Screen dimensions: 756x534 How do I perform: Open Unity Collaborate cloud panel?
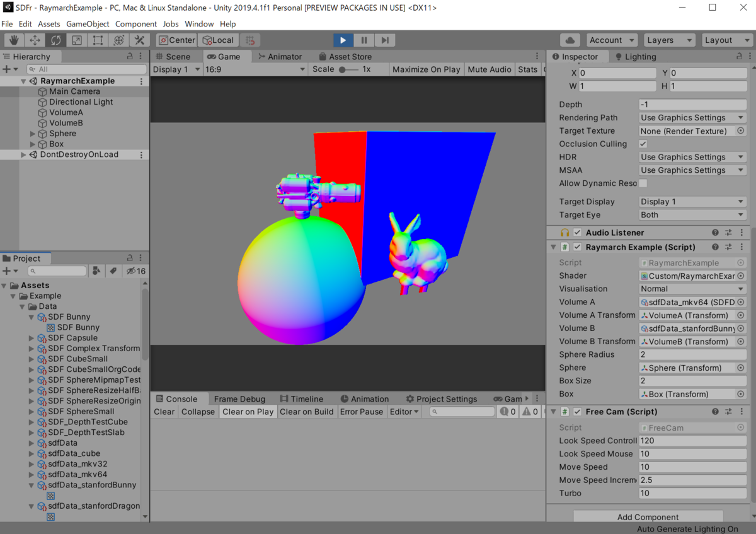click(x=568, y=40)
